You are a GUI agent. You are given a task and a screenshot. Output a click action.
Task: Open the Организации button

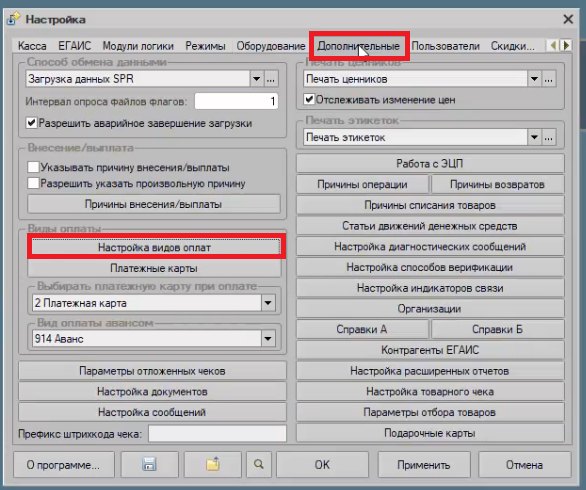point(430,309)
